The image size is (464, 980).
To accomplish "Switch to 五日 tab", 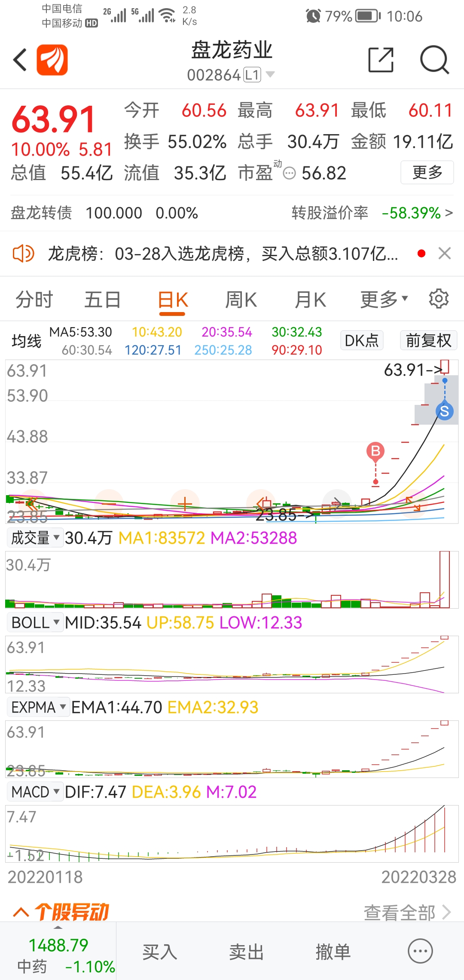I will tap(102, 299).
